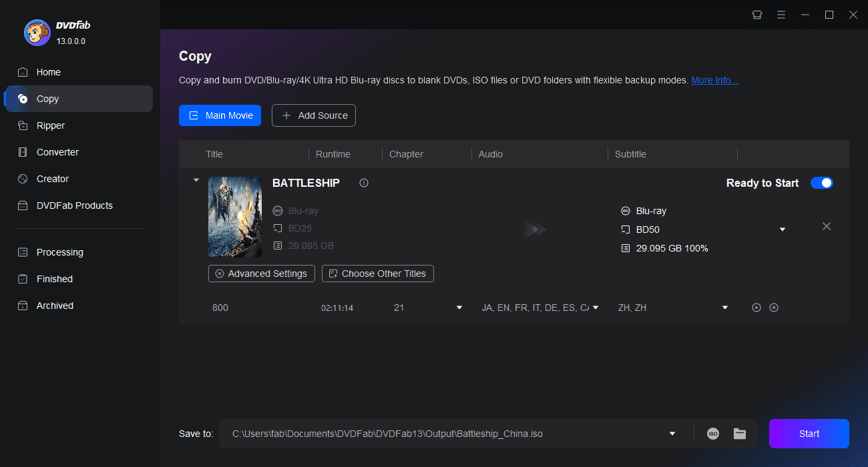The width and height of the screenshot is (868, 467).
Task: Open the audio languages dropdown
Action: [x=596, y=308]
